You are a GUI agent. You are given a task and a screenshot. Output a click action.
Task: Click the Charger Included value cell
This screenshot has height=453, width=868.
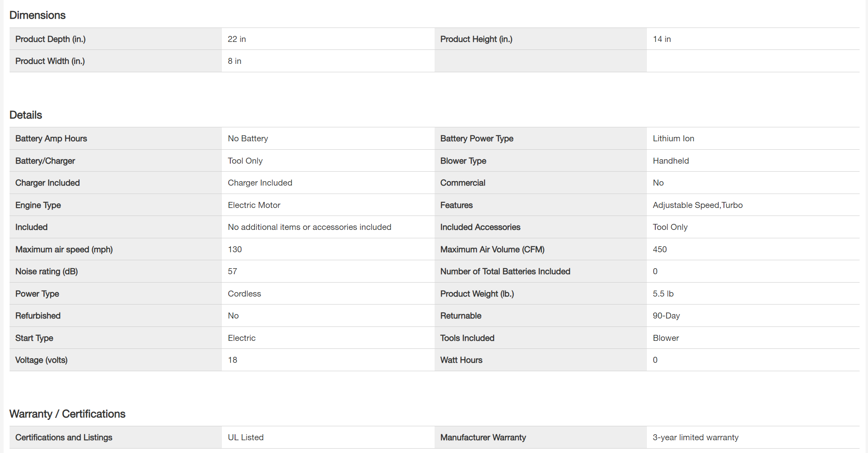260,183
